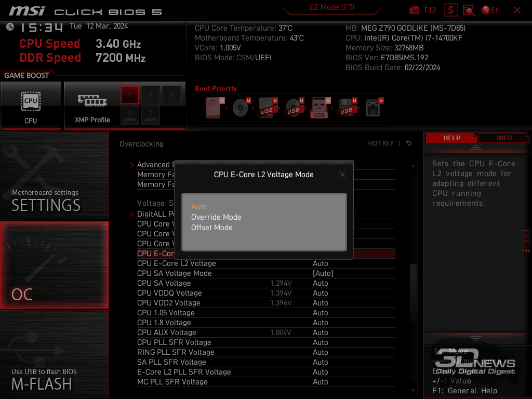Select the USB hard disk boot device icon

[268, 108]
